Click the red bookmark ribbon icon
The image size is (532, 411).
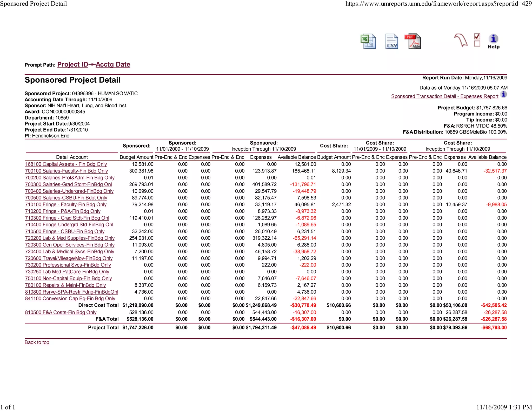click(x=461, y=40)
